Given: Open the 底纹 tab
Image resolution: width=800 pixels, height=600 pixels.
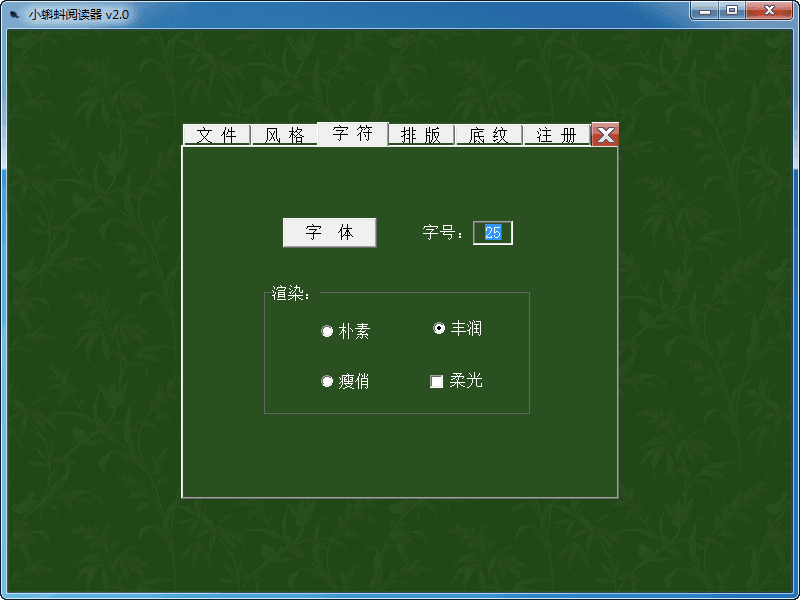Looking at the screenshot, I should (x=489, y=133).
